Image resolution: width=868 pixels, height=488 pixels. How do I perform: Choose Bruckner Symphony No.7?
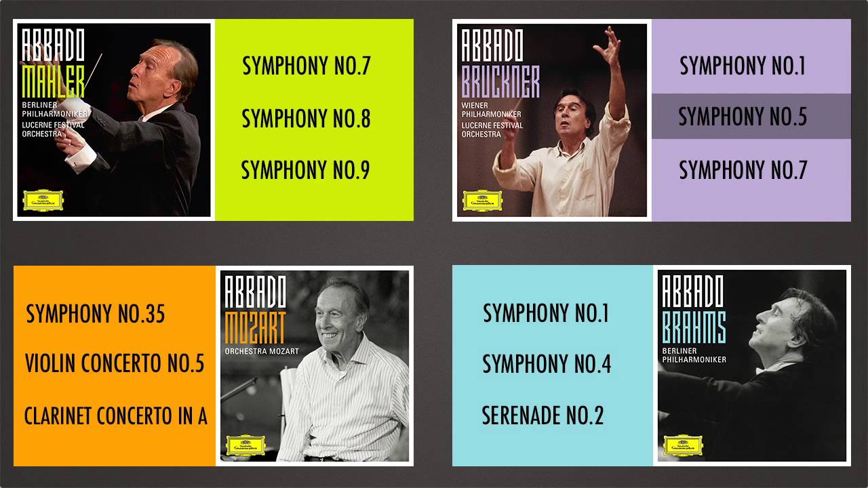point(743,169)
